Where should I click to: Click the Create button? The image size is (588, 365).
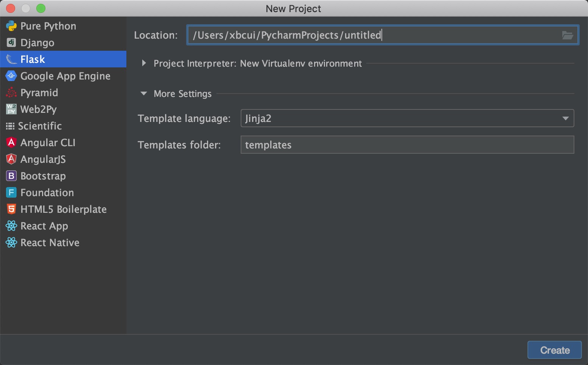pyautogui.click(x=555, y=350)
